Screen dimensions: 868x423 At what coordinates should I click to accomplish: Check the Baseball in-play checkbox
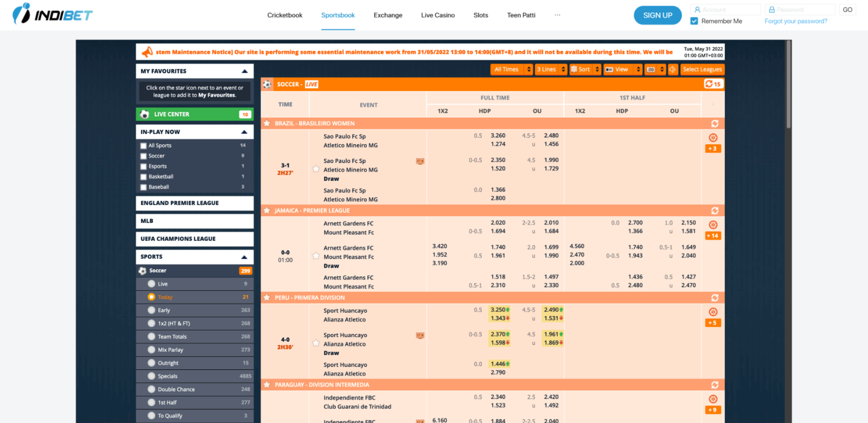(144, 187)
